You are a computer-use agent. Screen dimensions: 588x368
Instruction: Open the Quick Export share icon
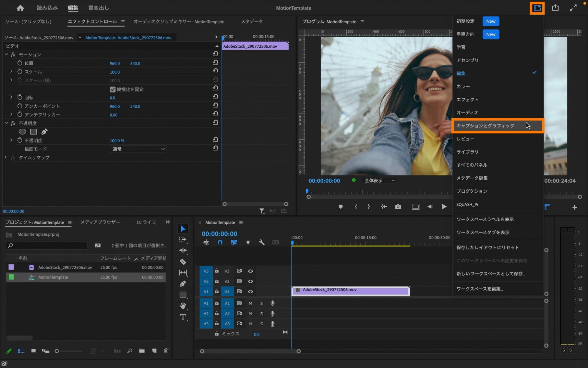[x=555, y=8]
